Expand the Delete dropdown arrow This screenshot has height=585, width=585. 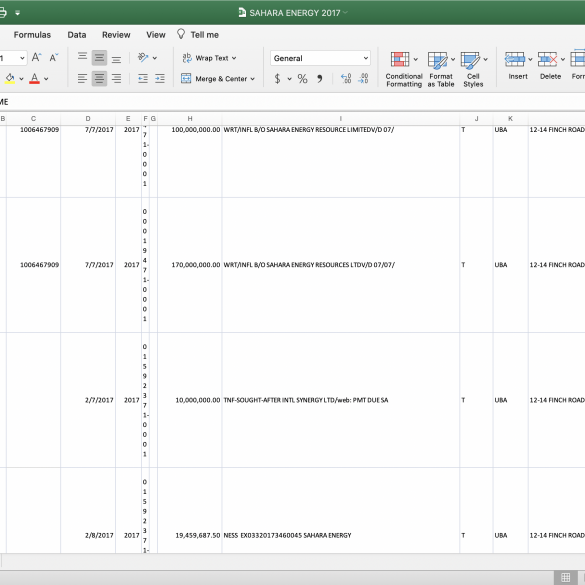[563, 60]
